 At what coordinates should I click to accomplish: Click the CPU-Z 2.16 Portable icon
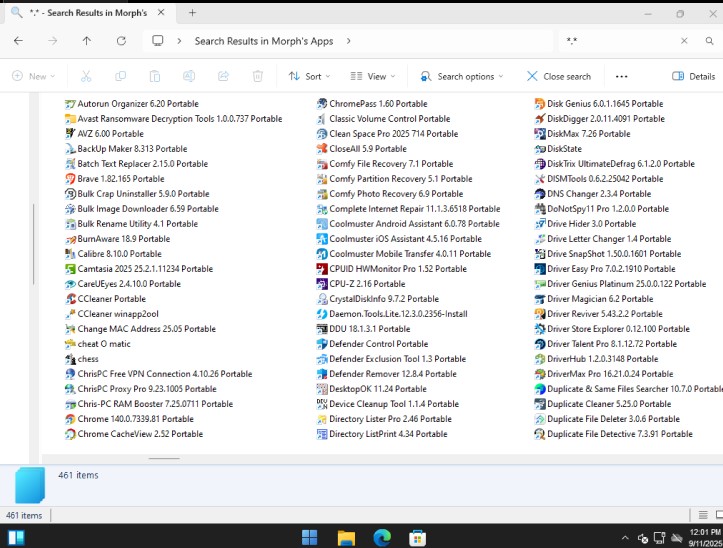[322, 284]
